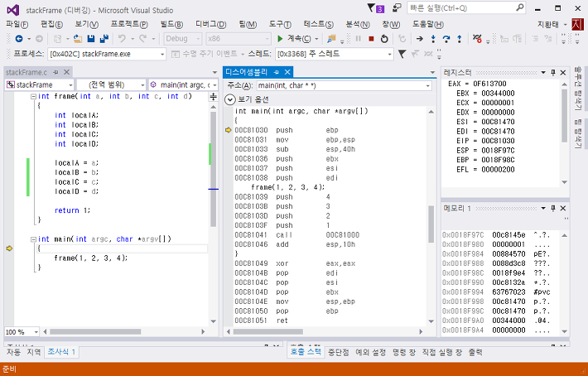Open the 도구(T) menu
588x376 pixels.
click(x=280, y=24)
